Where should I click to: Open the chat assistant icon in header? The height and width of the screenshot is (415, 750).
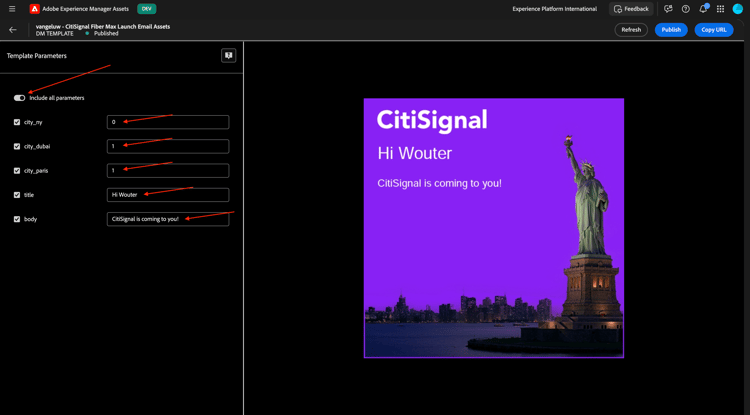pyautogui.click(x=668, y=9)
